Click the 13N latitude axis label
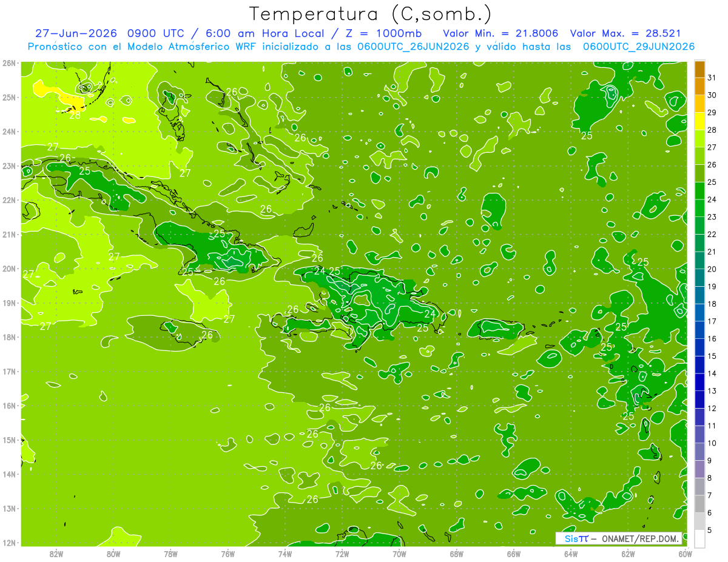Image resolution: width=728 pixels, height=562 pixels. tap(9, 508)
